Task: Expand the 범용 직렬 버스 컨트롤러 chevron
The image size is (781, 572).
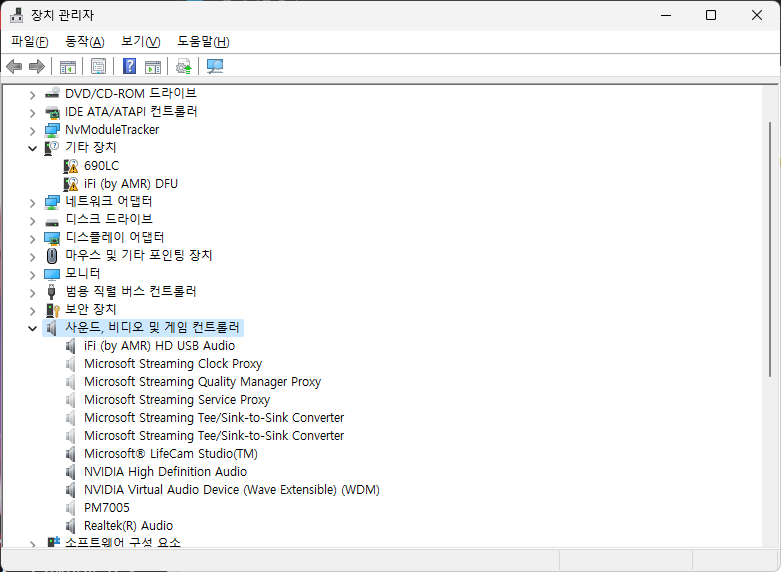Action: 32,293
